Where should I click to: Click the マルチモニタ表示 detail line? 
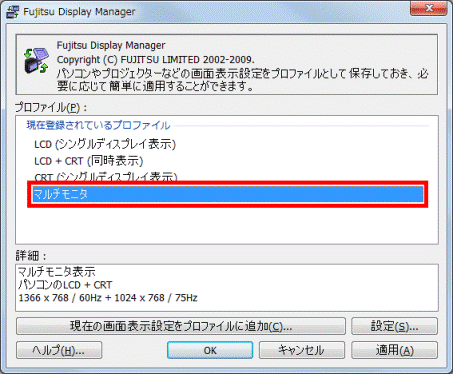(56, 272)
